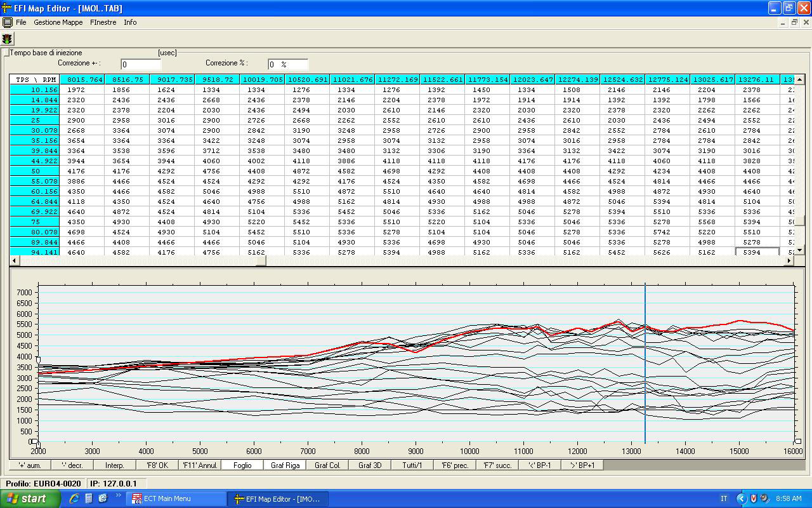Toggle the Graf Riga row graph view

285,465
